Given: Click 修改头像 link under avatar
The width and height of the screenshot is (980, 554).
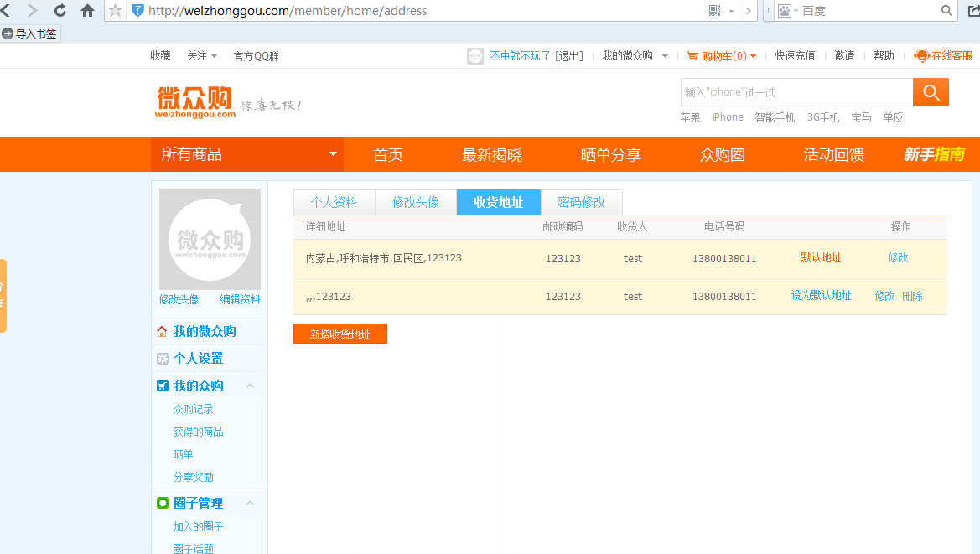Looking at the screenshot, I should coord(179,299).
